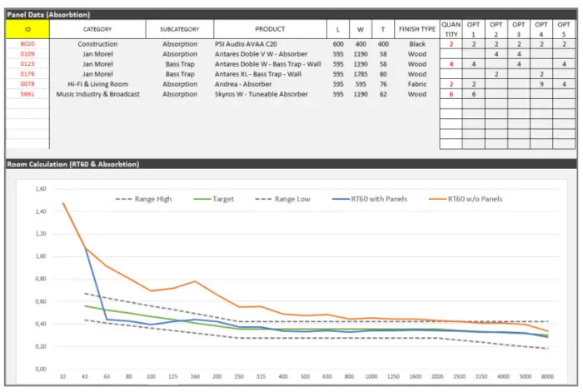The image size is (583, 392).
Task: Click the FINISH TYPE column header
Action: [416, 29]
